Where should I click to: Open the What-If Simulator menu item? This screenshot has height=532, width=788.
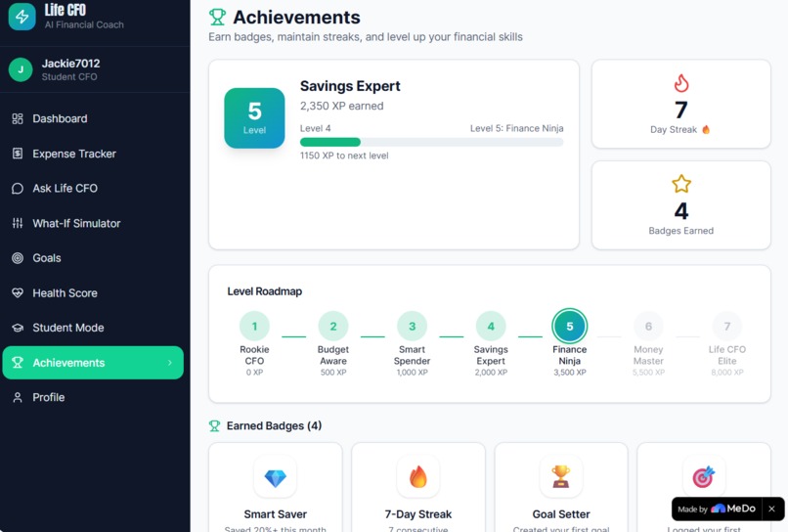pos(93,223)
